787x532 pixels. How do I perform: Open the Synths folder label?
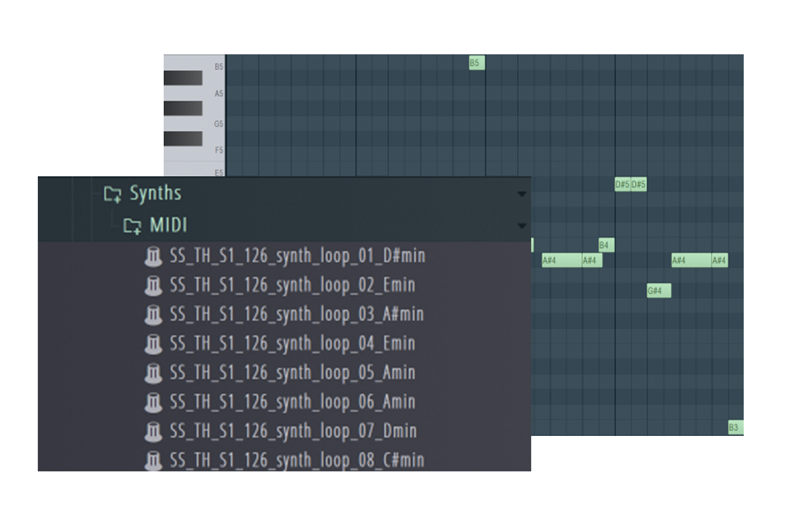pyautogui.click(x=155, y=194)
